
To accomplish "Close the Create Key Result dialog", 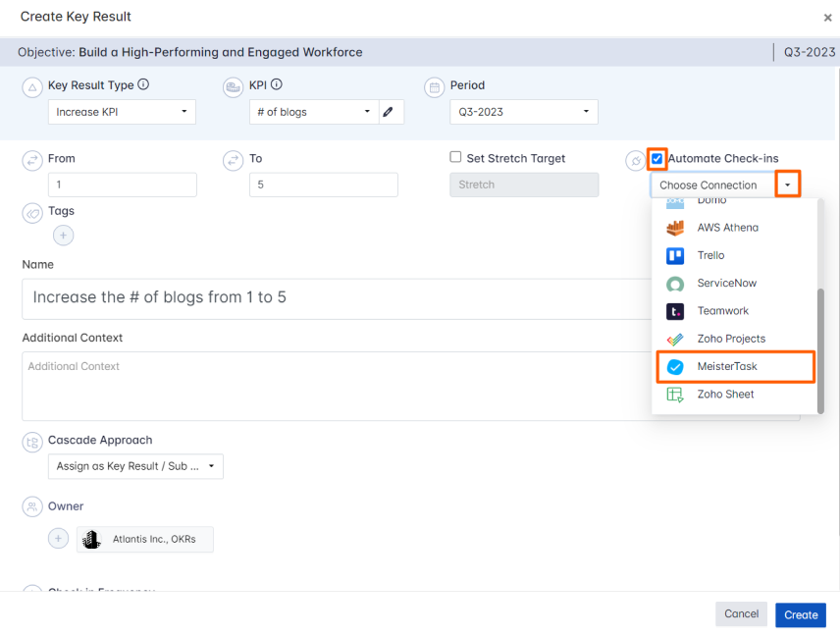I will point(827,18).
